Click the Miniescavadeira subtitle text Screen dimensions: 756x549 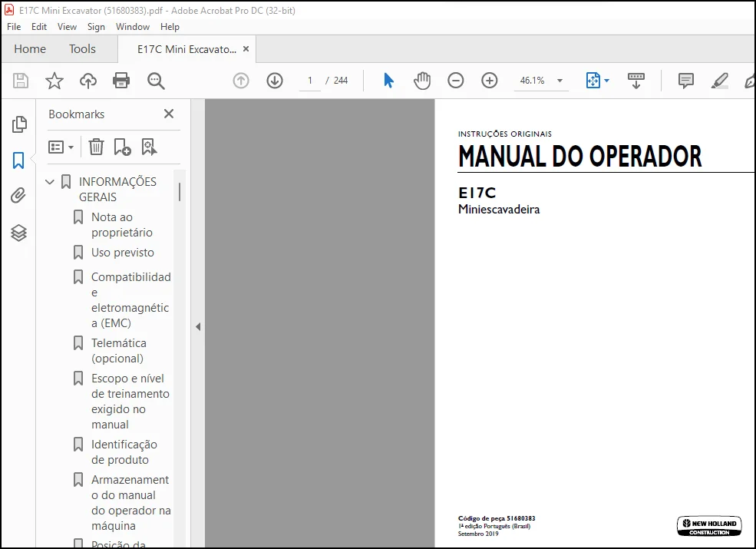499,210
